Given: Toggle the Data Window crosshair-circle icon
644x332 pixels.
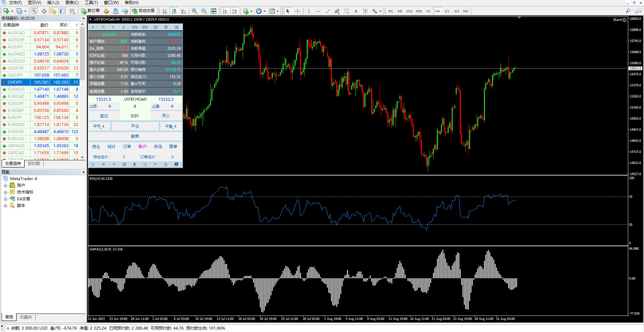Looking at the screenshot, I should 44,11.
